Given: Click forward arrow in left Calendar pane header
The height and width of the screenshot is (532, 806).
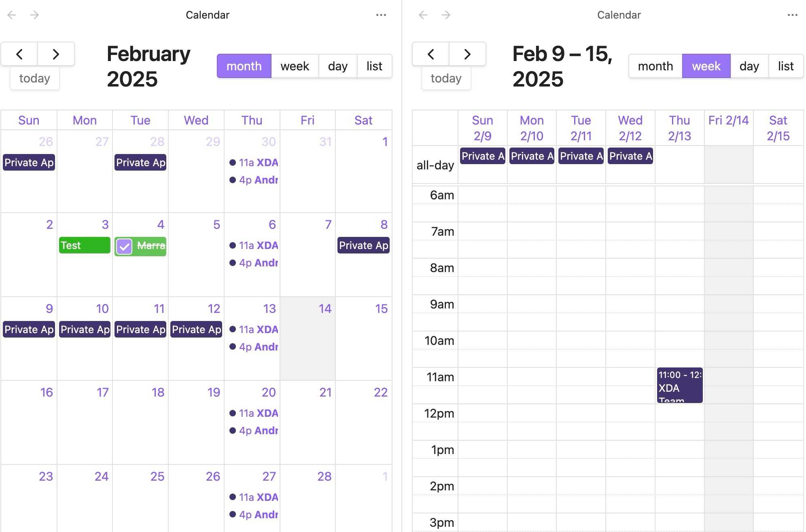Looking at the screenshot, I should tap(34, 15).
